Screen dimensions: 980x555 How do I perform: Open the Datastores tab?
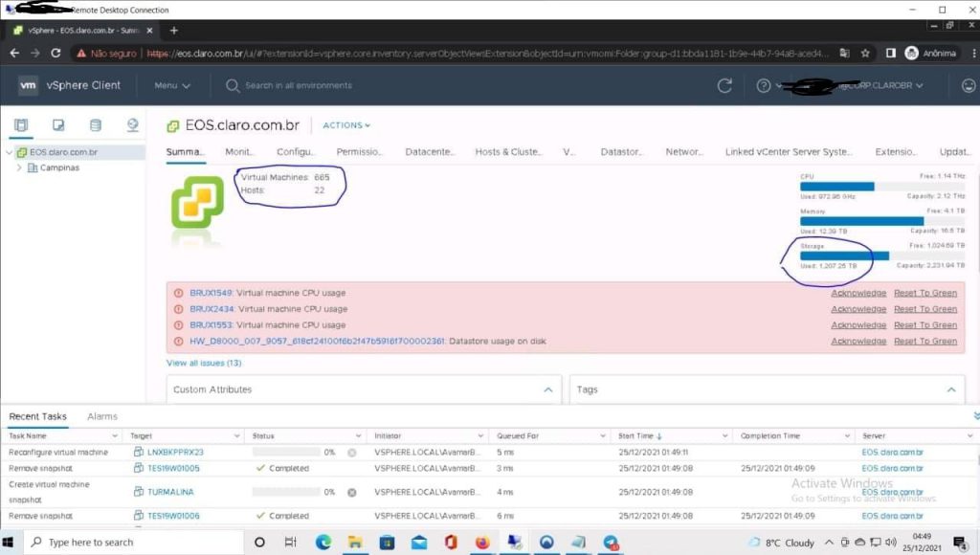(621, 152)
